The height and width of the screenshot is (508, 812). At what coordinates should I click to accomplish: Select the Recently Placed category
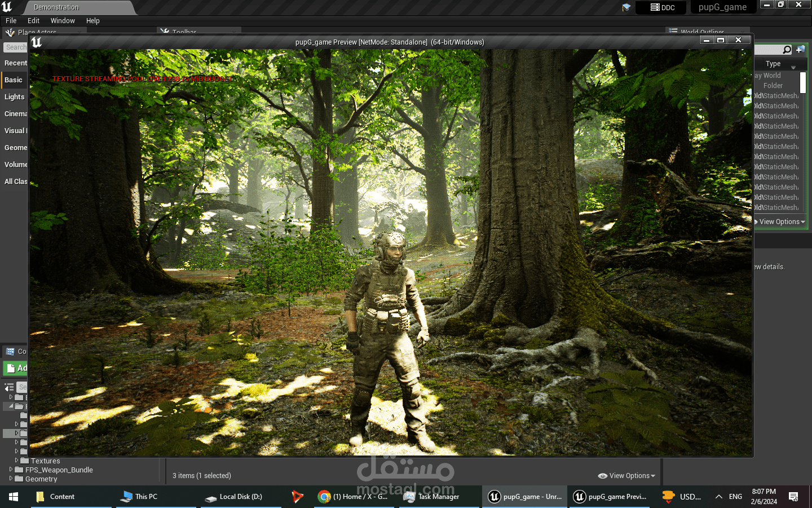15,63
